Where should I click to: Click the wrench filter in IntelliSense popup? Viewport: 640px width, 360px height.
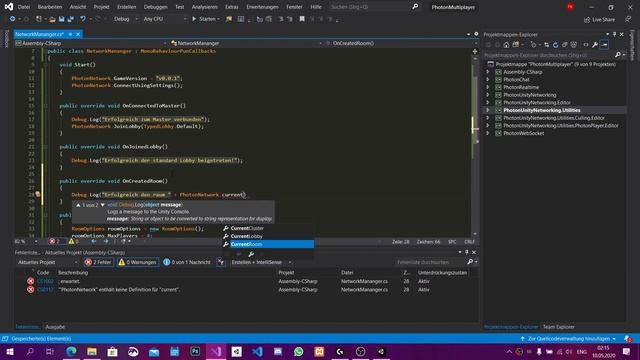[251, 254]
